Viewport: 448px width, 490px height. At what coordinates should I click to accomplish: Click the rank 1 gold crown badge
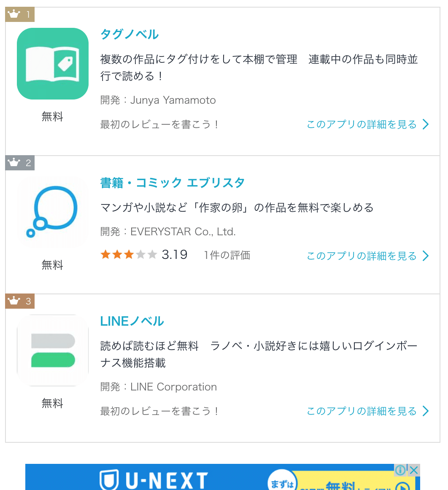[20, 14]
